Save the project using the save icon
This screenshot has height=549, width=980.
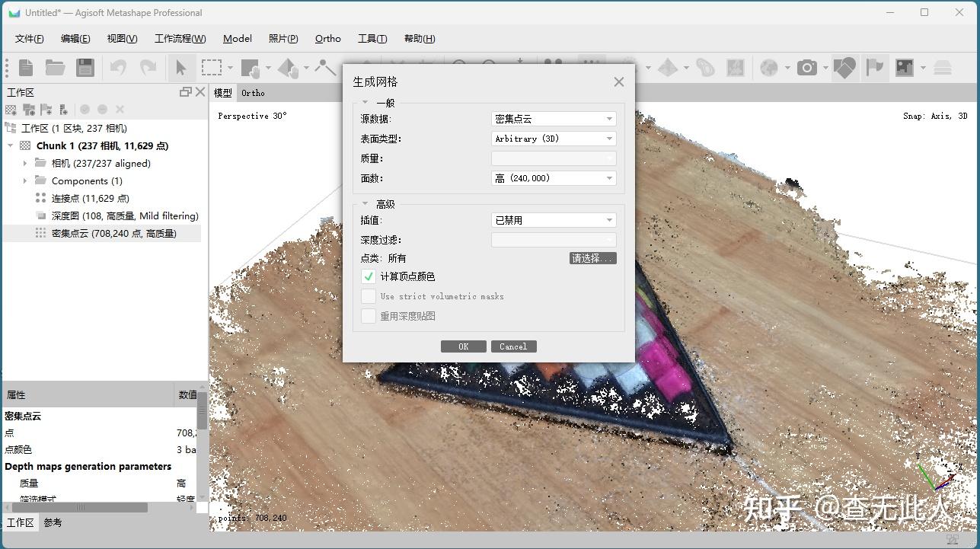pyautogui.click(x=85, y=67)
